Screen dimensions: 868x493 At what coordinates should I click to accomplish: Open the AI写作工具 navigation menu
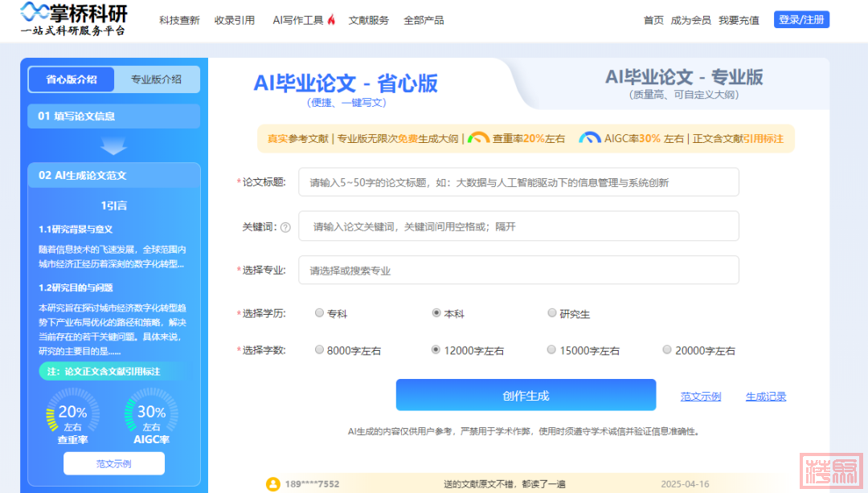298,20
